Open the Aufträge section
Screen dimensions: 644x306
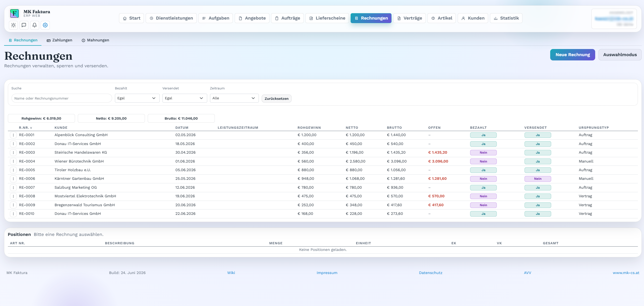288,18
